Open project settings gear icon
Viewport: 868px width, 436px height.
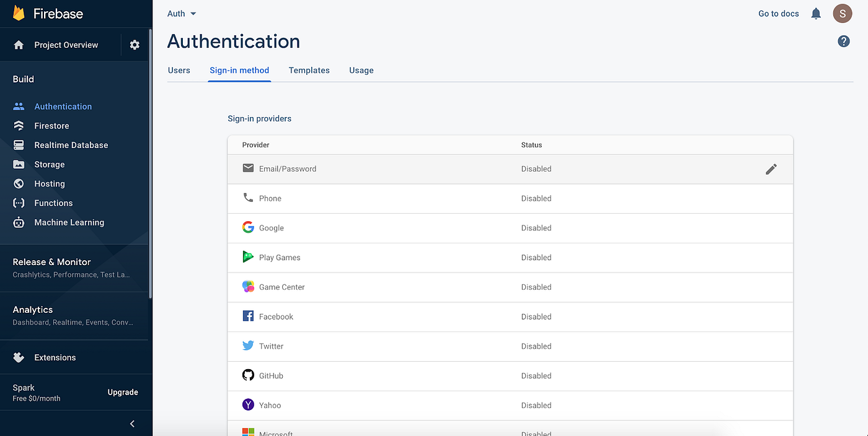point(135,45)
